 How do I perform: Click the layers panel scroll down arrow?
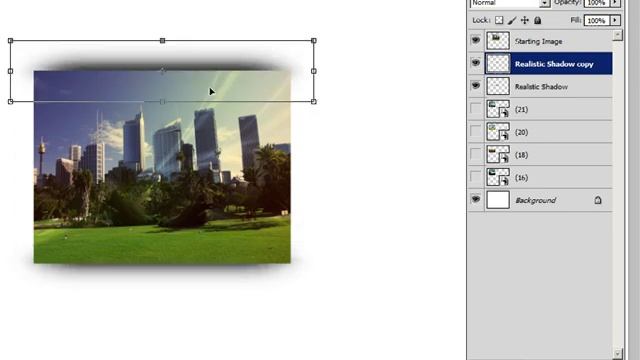point(618,353)
